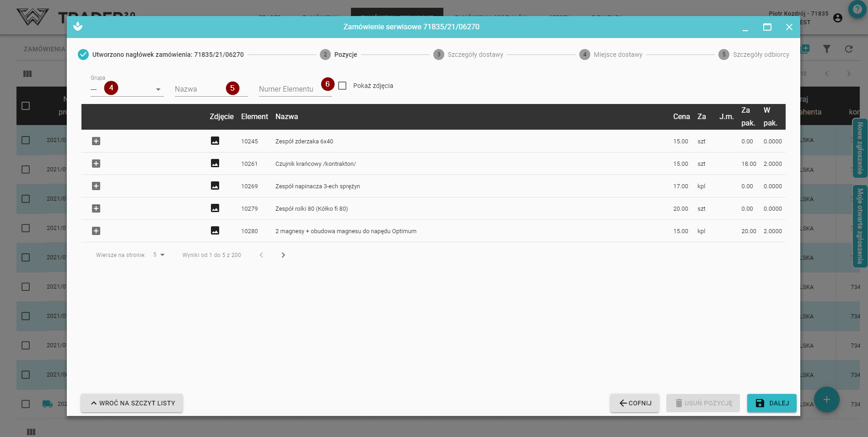Check the first order row checkbox
The width and height of the screenshot is (868, 437).
26,140
